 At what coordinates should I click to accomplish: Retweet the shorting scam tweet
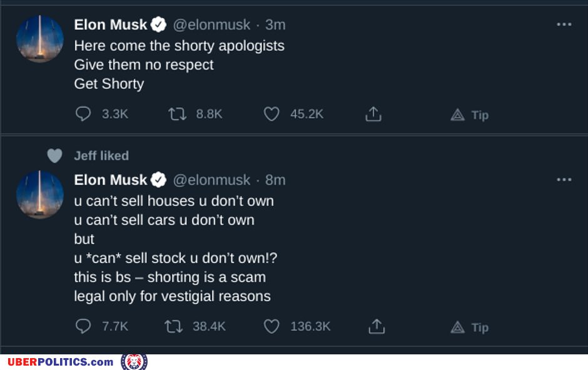(173, 326)
